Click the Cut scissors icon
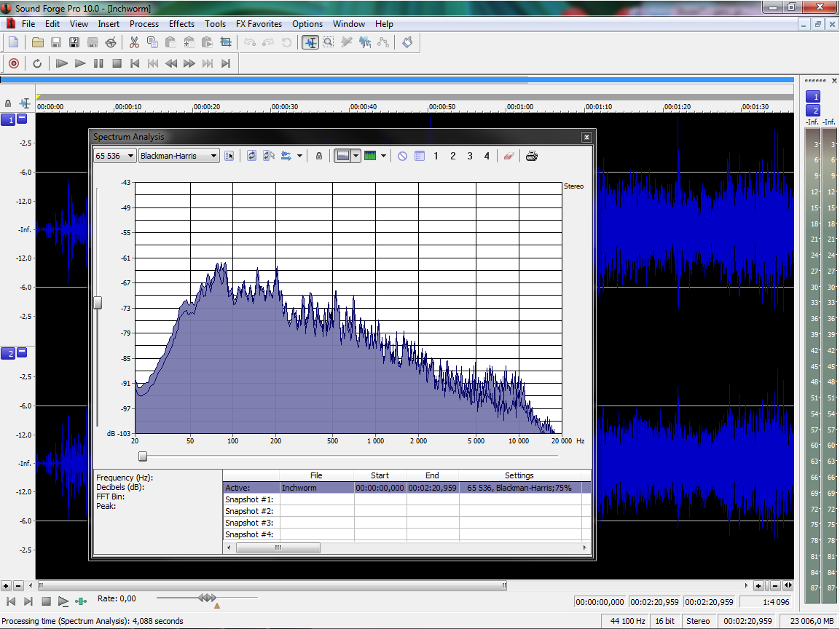Image resolution: width=840 pixels, height=629 pixels. point(134,42)
